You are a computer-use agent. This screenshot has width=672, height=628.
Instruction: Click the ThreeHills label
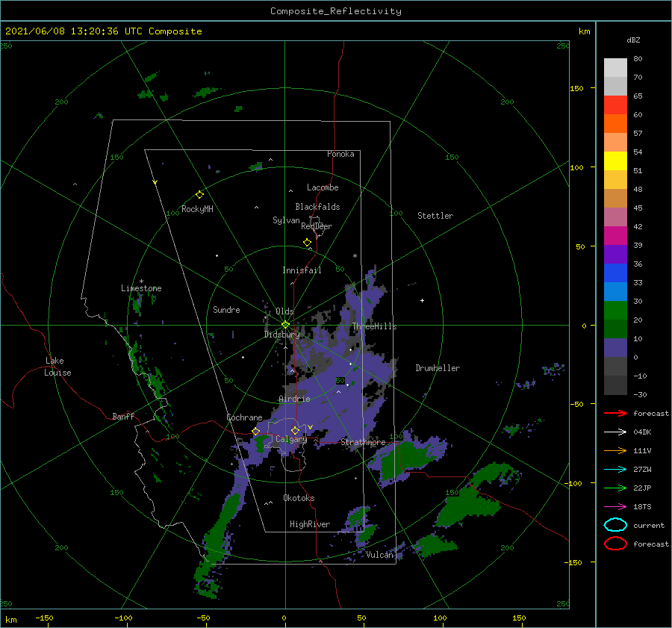pos(375,326)
